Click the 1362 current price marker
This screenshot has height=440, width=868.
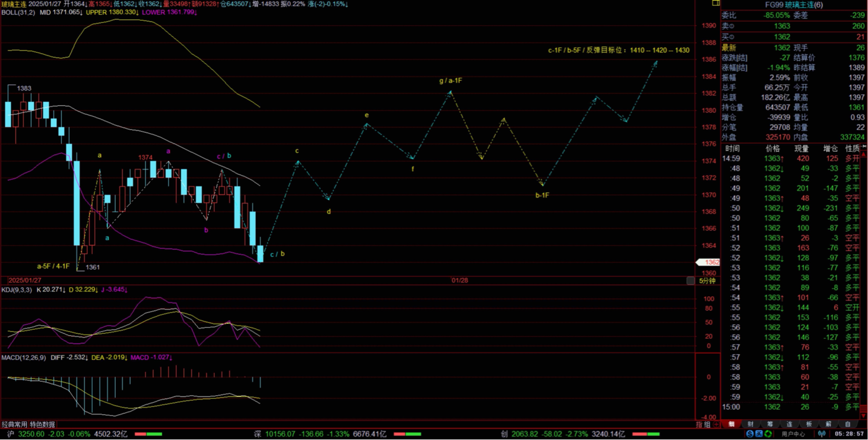[709, 262]
